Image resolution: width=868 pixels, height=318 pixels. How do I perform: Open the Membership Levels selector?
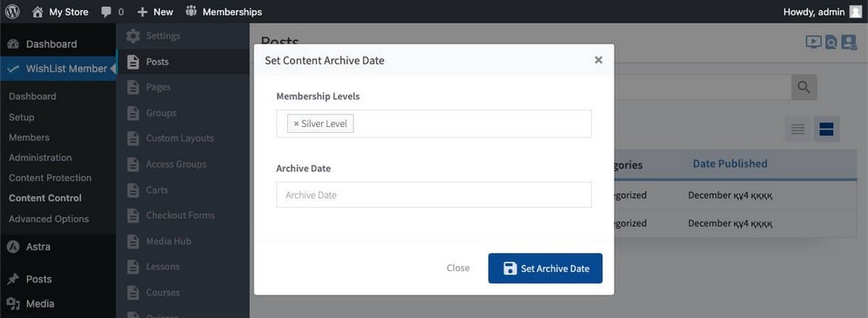pyautogui.click(x=433, y=123)
